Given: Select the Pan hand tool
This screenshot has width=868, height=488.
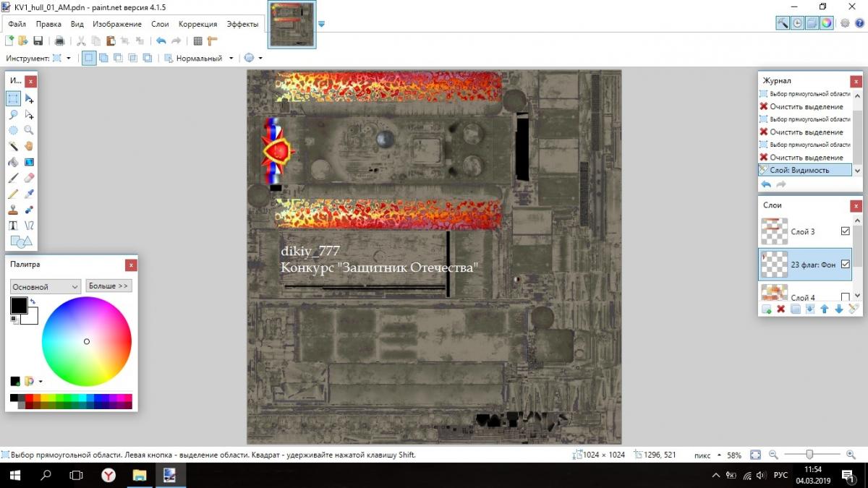Looking at the screenshot, I should 29,146.
